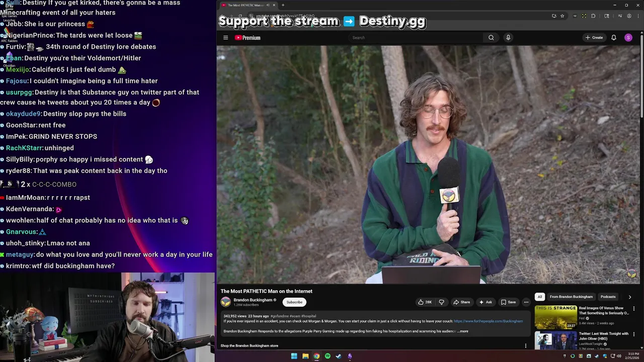644x362 pixels.
Task: Click chat username usurpgg
Action: [x=19, y=93]
